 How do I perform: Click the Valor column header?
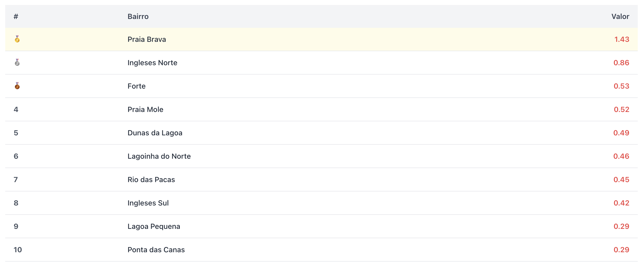tap(620, 17)
